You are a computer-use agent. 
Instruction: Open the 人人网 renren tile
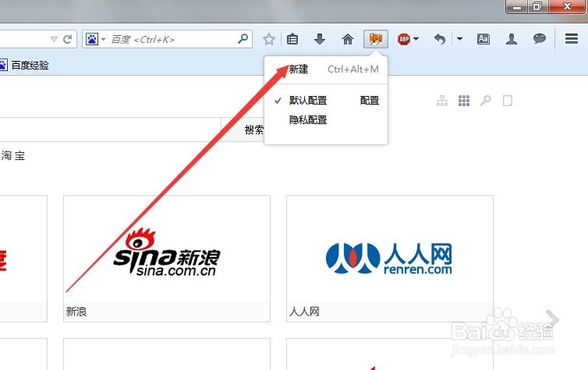pyautogui.click(x=390, y=258)
